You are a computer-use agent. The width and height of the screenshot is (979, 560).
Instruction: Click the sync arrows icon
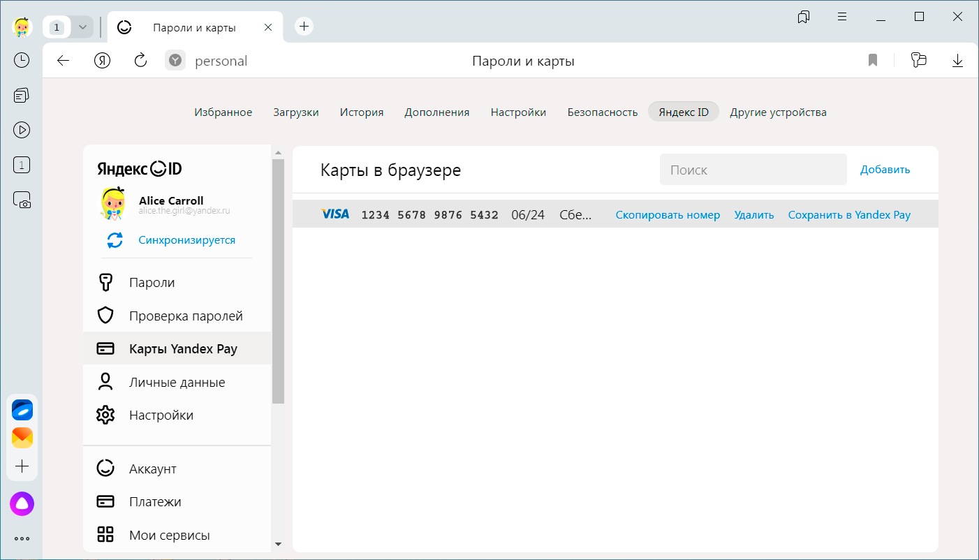click(115, 240)
